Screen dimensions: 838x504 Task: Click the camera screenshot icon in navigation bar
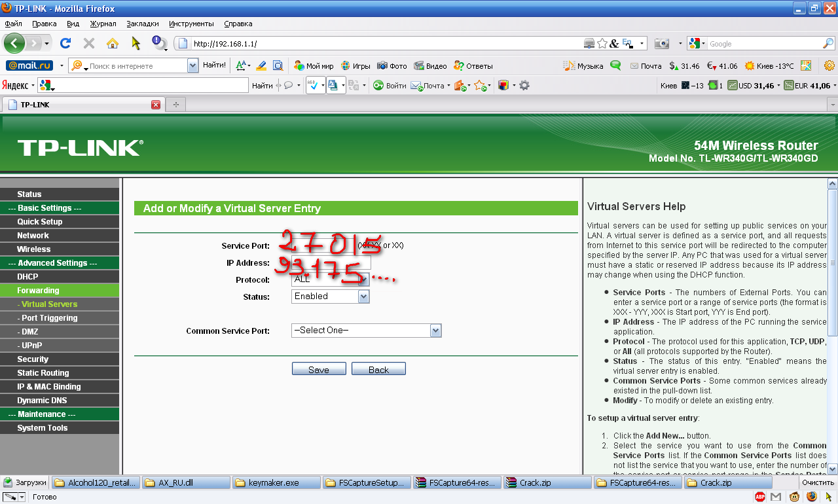662,44
